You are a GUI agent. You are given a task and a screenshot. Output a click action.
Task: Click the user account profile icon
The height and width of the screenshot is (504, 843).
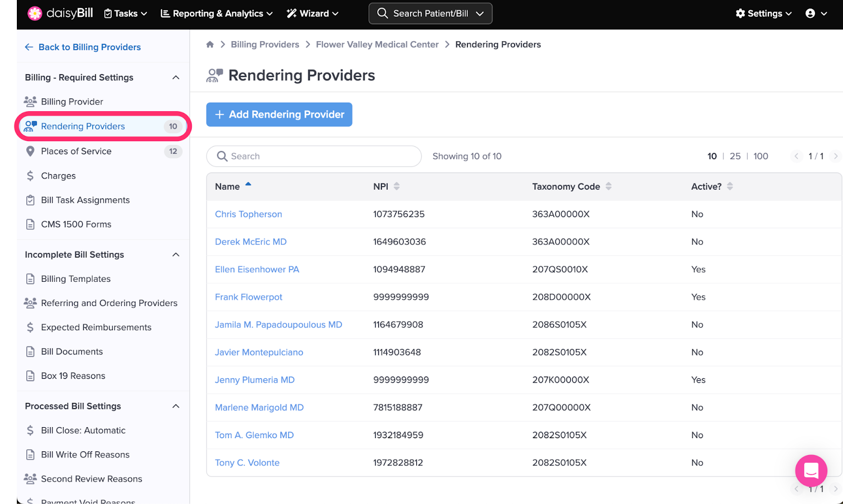pos(810,14)
